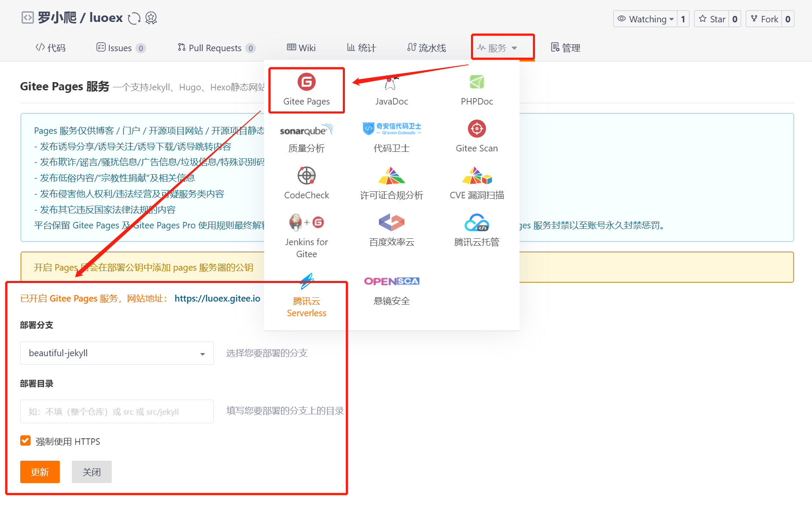Click the Gitee Pages 服务 heading
This screenshot has height=505, width=812.
coord(65,86)
